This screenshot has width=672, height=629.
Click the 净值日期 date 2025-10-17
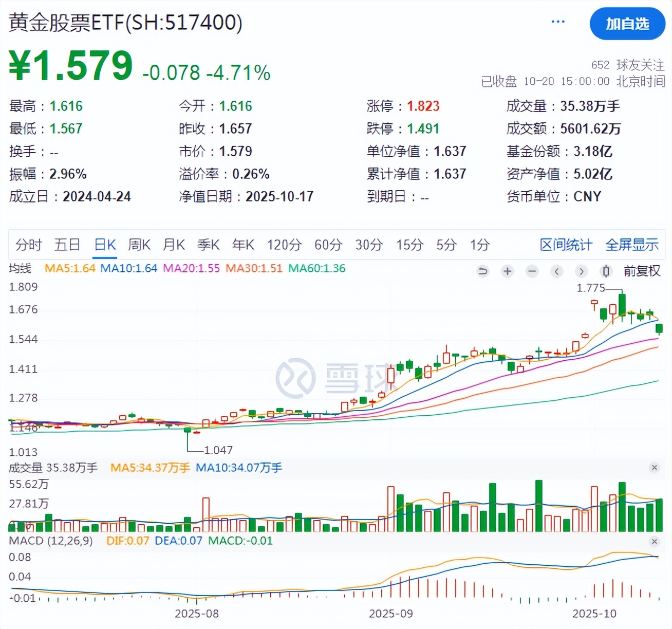pyautogui.click(x=279, y=196)
